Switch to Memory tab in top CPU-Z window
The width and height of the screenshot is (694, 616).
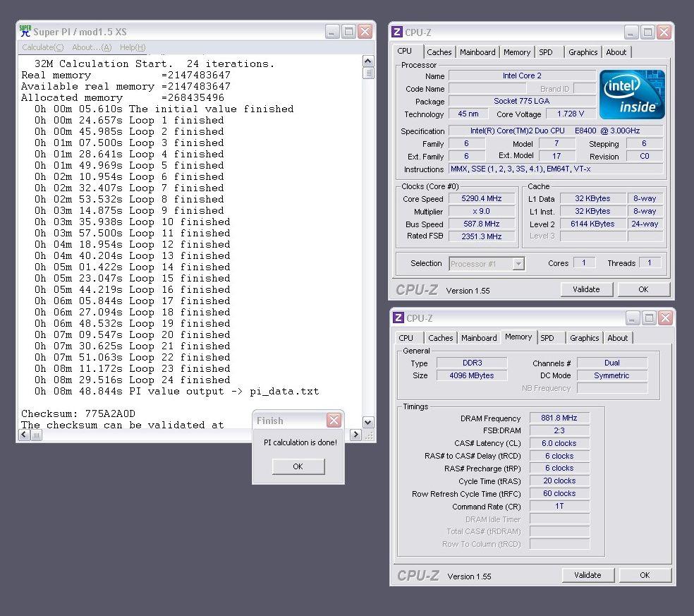(x=516, y=52)
